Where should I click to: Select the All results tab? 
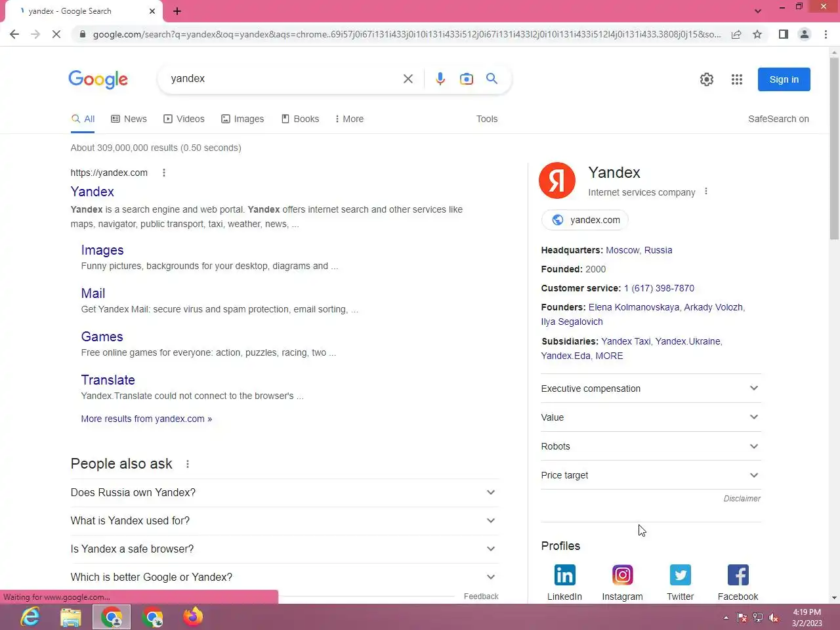83,119
